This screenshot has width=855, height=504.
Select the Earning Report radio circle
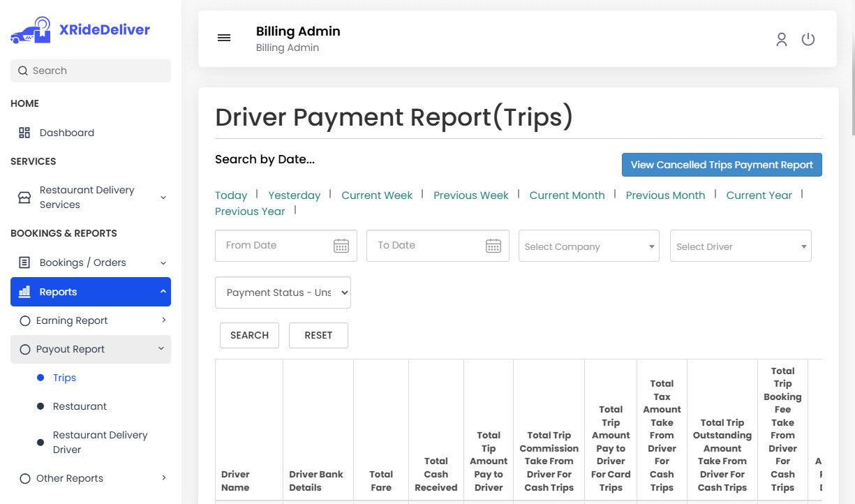(25, 320)
